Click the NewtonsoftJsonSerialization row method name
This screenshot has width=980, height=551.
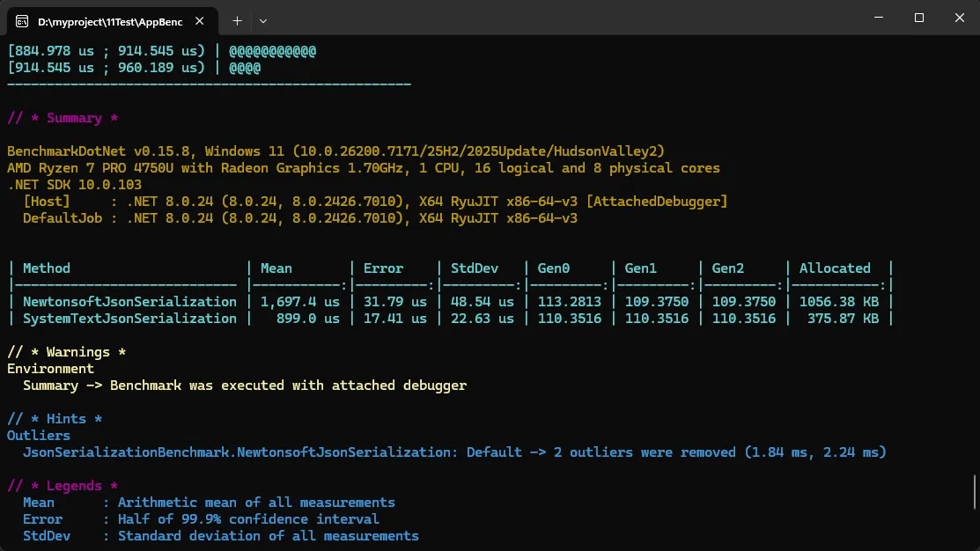click(x=129, y=302)
